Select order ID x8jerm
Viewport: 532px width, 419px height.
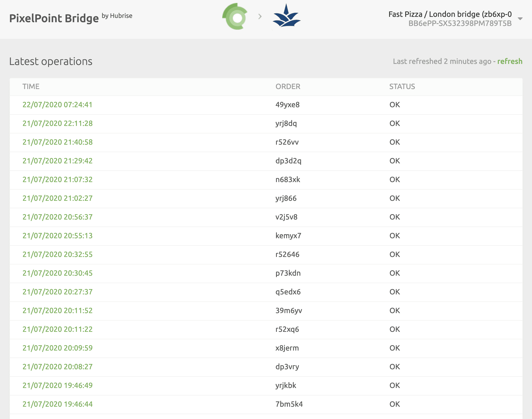point(287,348)
